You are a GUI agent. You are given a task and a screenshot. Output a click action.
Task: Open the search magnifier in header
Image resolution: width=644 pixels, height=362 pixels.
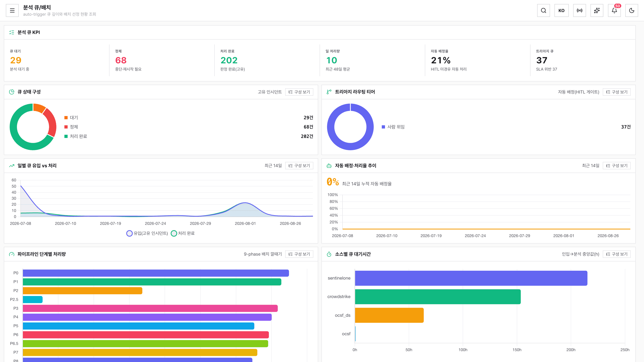[x=544, y=10]
